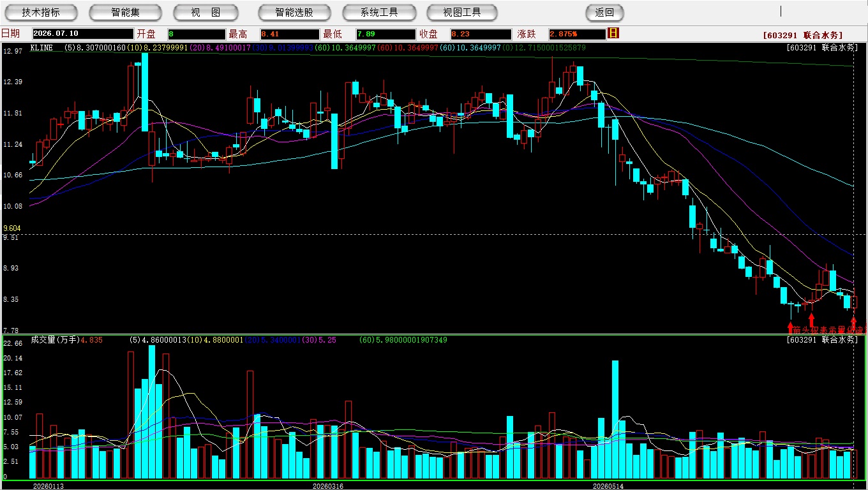Screen dimensions: 868x490
Task: Click the 系统工具 button
Action: (379, 12)
